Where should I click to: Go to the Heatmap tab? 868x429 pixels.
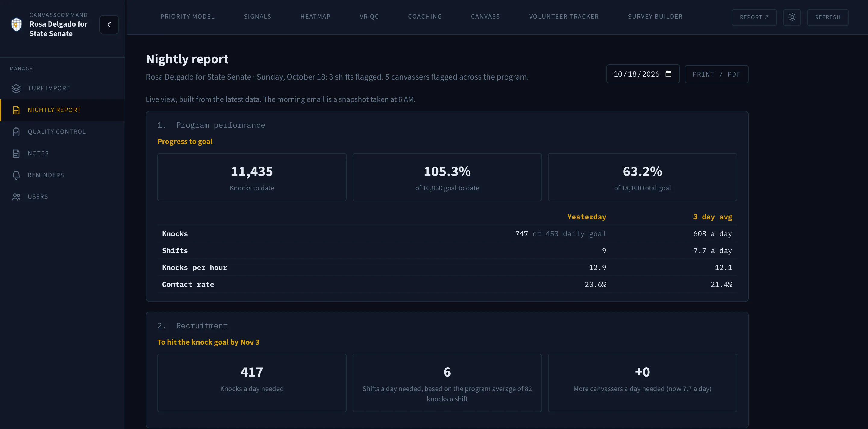(315, 17)
